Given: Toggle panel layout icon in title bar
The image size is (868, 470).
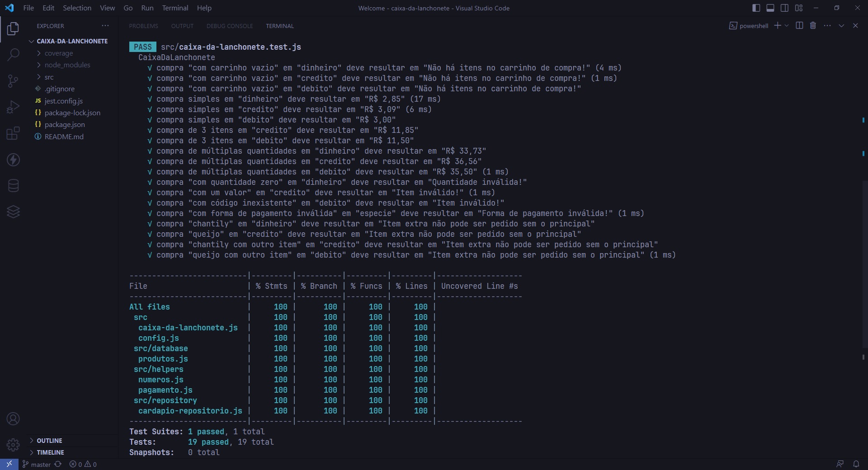Looking at the screenshot, I should click(x=770, y=8).
